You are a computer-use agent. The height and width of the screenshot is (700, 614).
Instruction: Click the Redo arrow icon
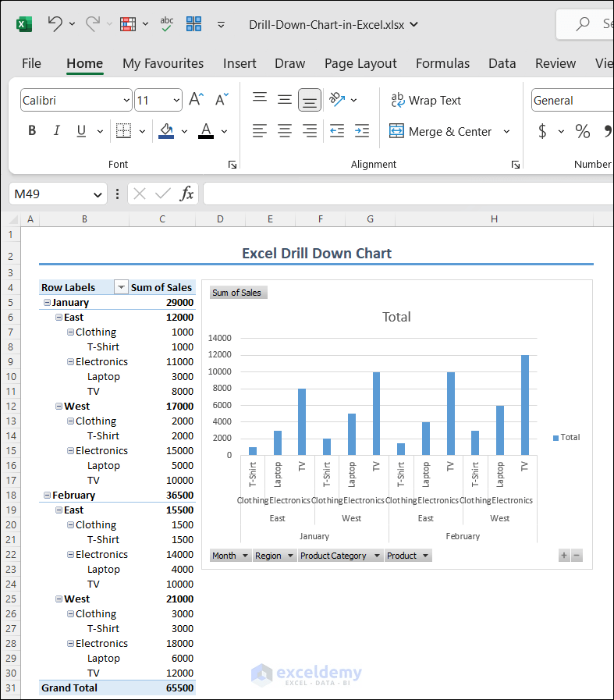point(93,23)
